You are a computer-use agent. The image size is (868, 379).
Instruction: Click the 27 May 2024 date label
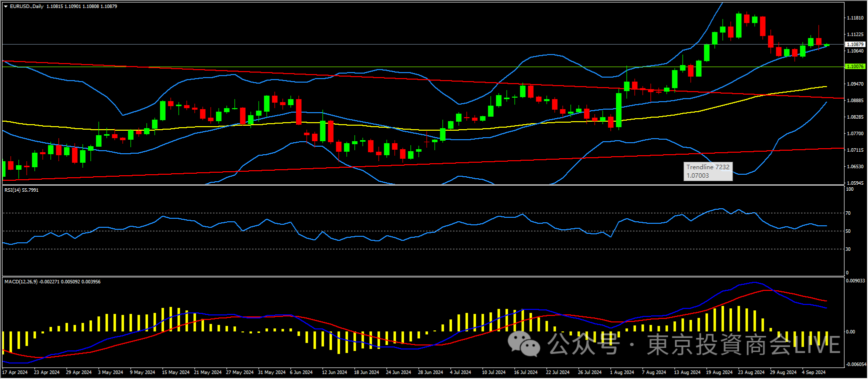point(239,372)
